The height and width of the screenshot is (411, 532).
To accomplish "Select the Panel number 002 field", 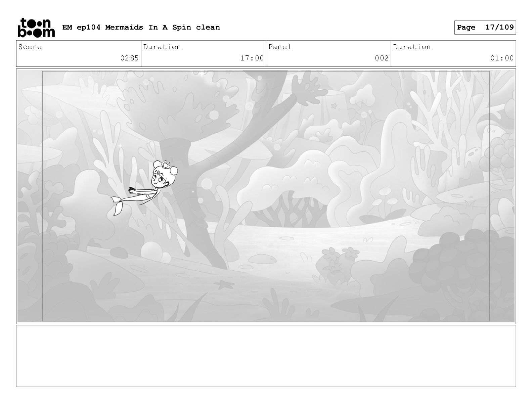I will [x=328, y=53].
